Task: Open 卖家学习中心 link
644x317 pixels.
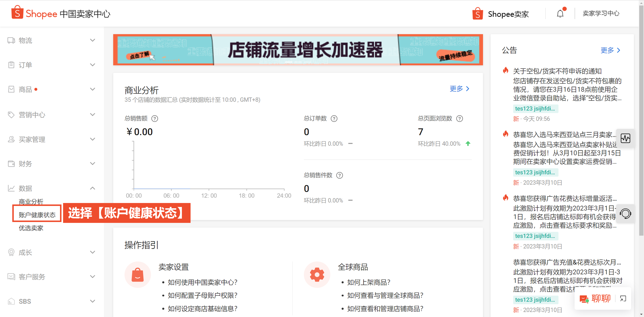Action: click(601, 13)
